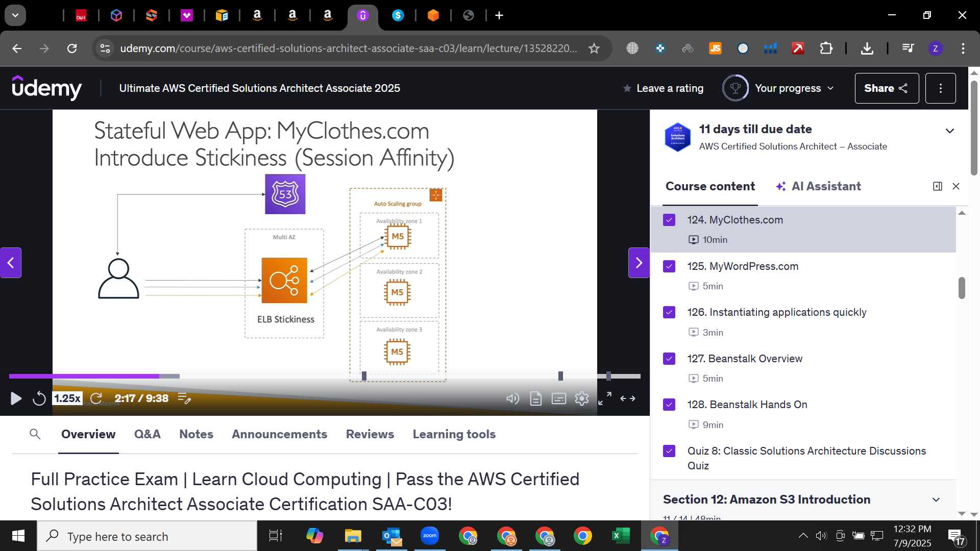The image size is (980, 551).
Task: Expand the 11 days till due date panel
Action: (x=949, y=131)
